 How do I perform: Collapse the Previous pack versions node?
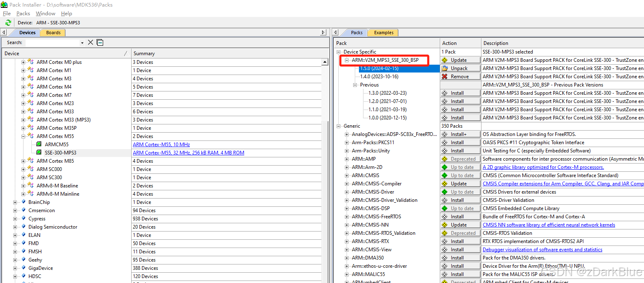coord(356,85)
